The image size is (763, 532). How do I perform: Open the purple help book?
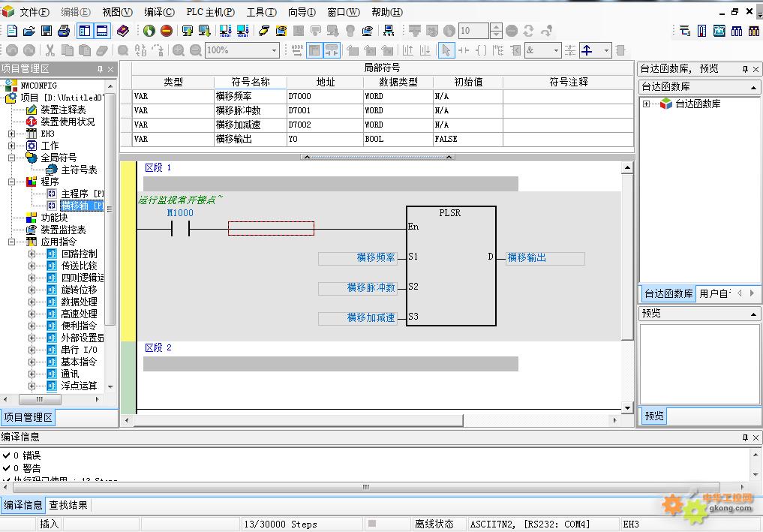[123, 31]
